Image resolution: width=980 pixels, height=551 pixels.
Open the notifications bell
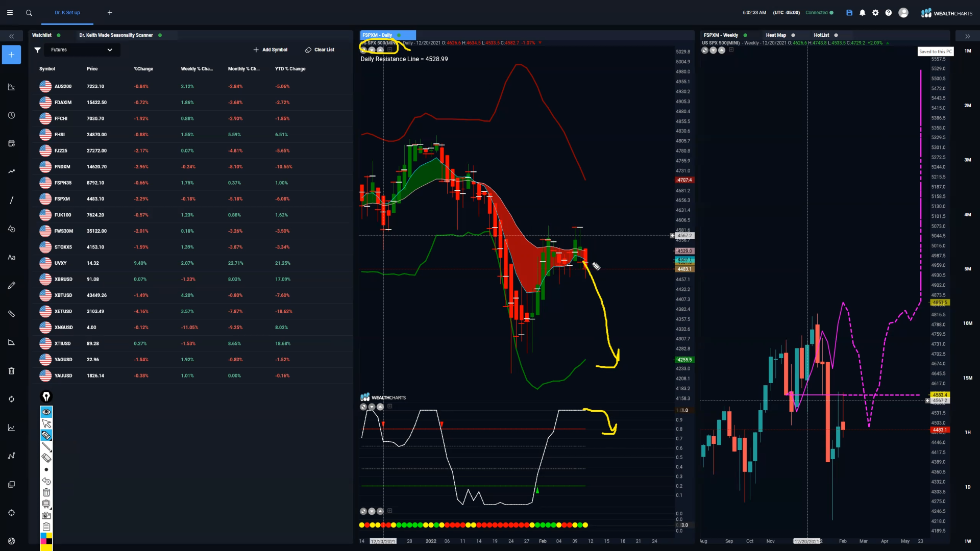863,13
